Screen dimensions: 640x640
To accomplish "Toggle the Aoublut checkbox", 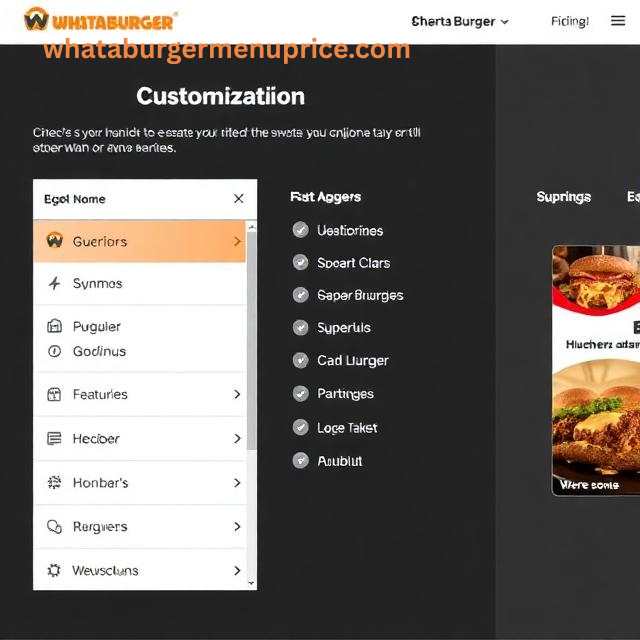I will coord(300,460).
